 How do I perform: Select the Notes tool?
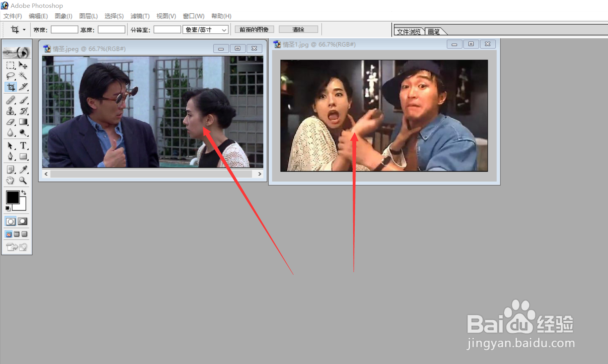[x=11, y=170]
